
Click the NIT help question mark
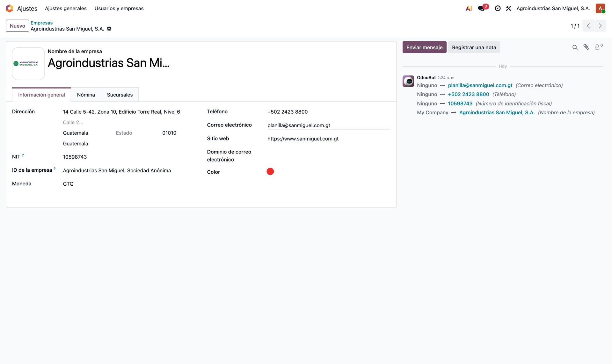(23, 155)
